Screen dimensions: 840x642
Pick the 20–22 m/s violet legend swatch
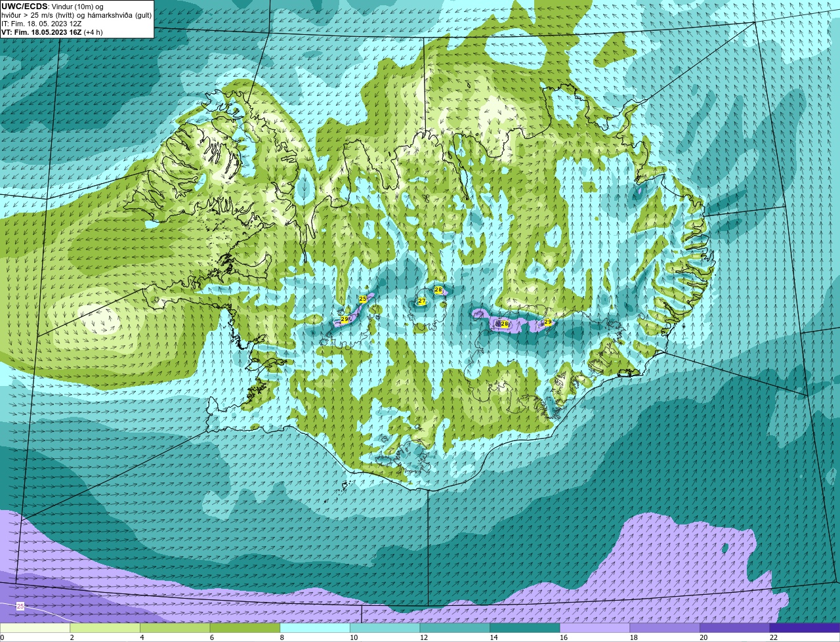735,628
